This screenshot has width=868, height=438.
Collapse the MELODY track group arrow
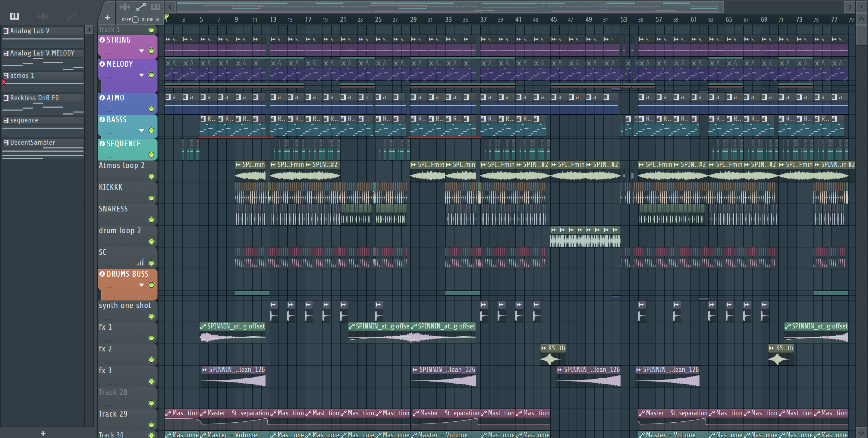click(x=142, y=75)
